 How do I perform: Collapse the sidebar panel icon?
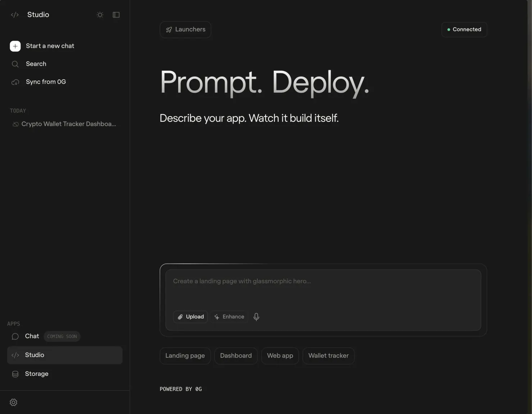[x=116, y=15]
